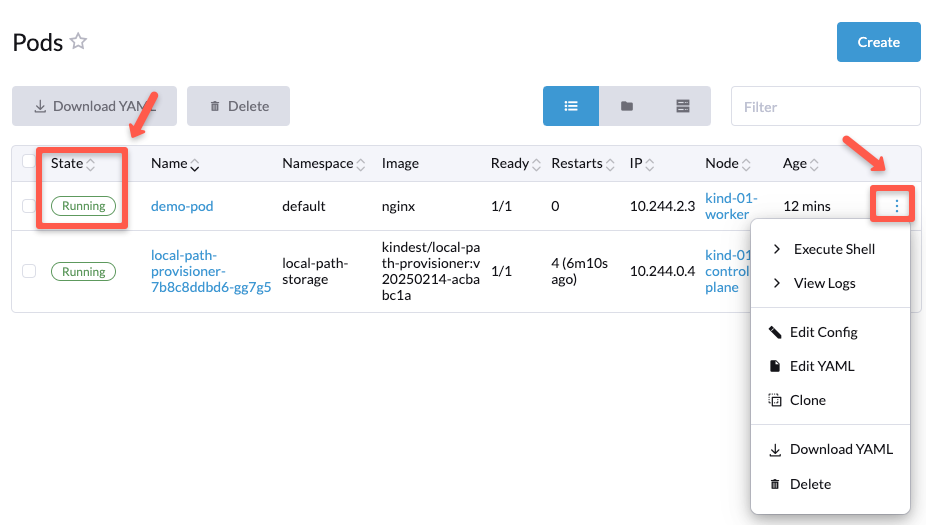Click the favorite star next to Pods
The image size is (926, 525).
(78, 42)
